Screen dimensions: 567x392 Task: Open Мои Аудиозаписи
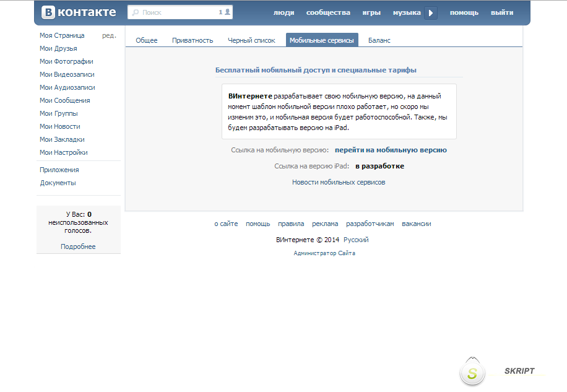coord(67,87)
